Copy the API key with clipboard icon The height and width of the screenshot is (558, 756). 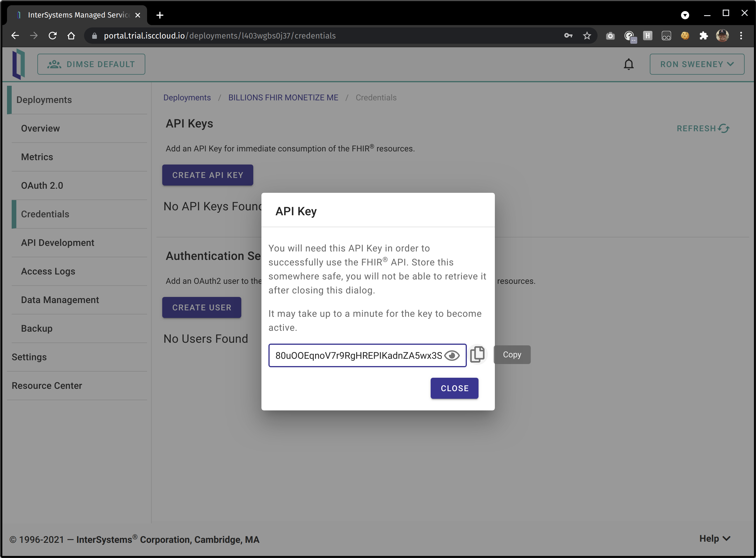pyautogui.click(x=477, y=354)
